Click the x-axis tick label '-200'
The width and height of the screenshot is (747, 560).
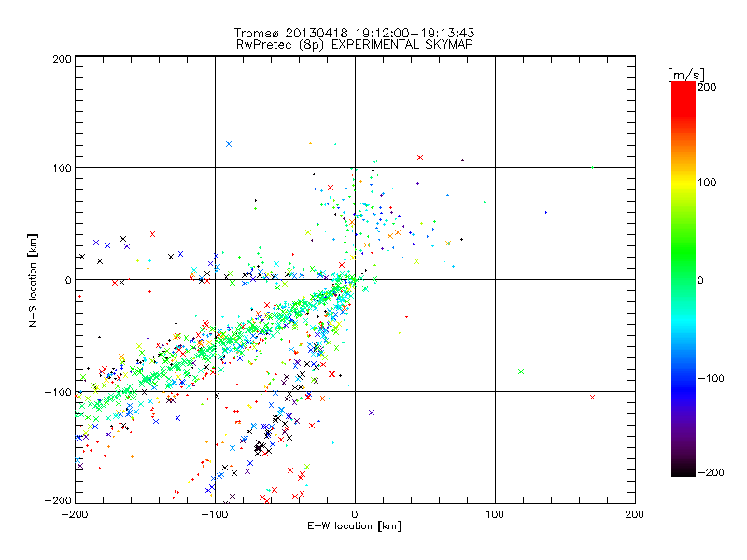tap(75, 514)
